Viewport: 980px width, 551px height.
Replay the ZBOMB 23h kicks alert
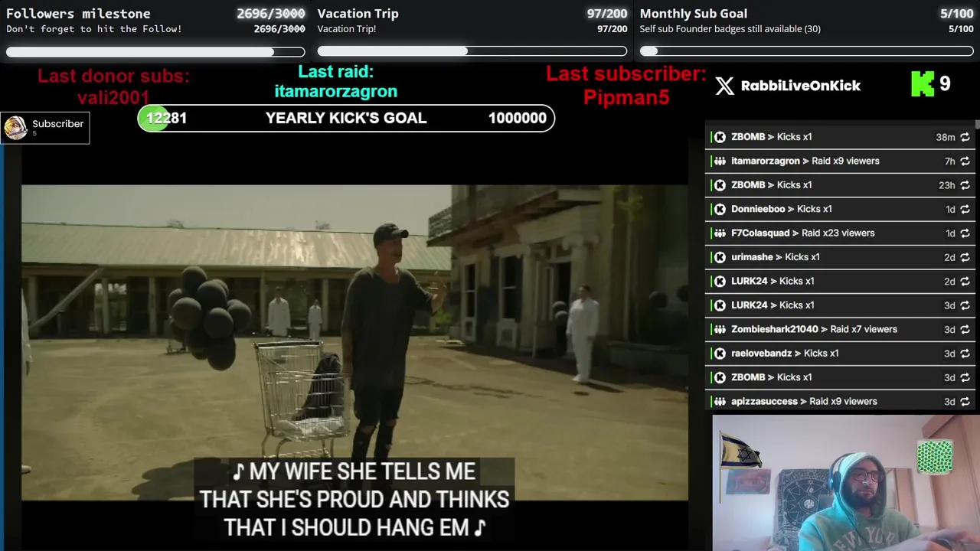click(965, 185)
